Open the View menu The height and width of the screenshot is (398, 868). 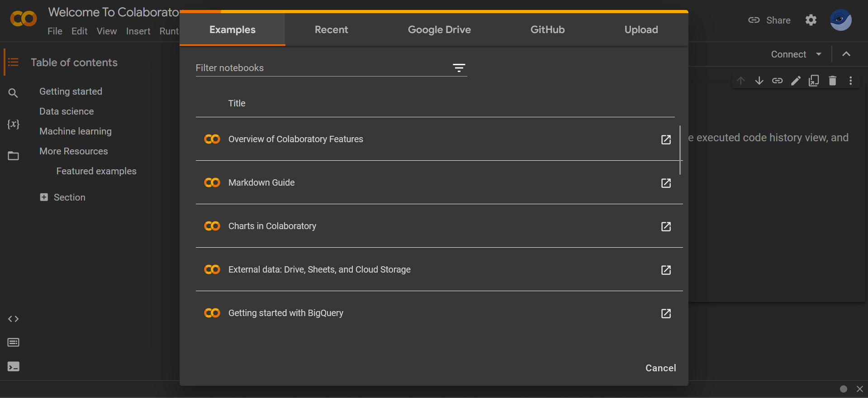[x=107, y=31]
